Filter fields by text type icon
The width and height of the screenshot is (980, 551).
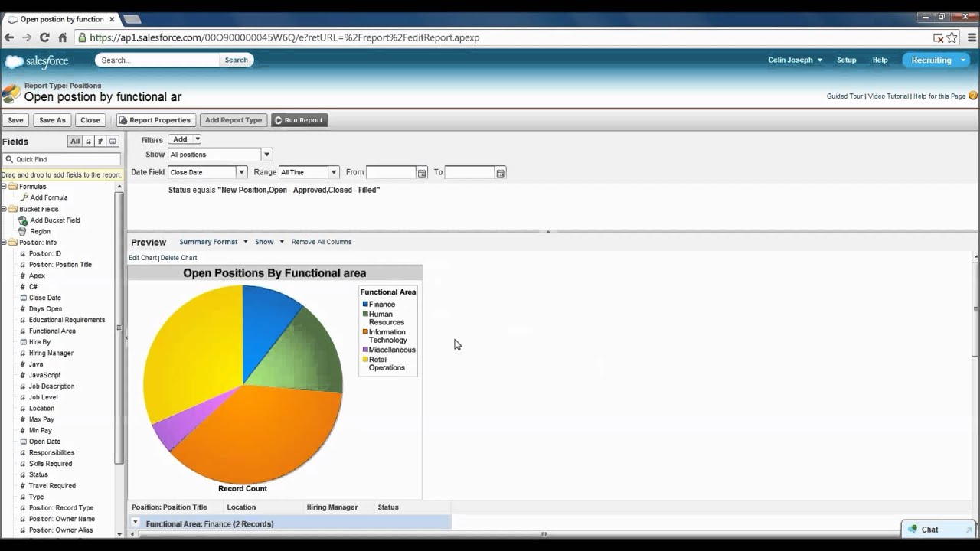[x=88, y=142]
